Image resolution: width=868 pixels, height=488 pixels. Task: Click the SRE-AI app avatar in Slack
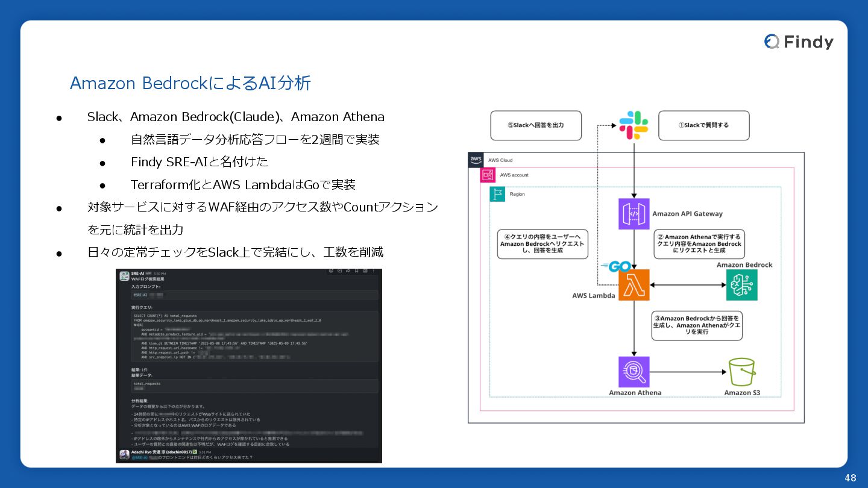point(124,276)
